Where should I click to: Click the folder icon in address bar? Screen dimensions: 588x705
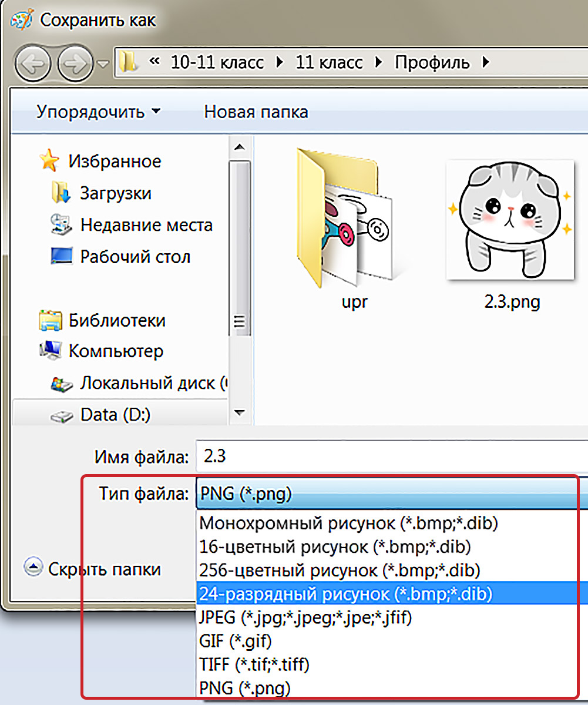click(127, 62)
